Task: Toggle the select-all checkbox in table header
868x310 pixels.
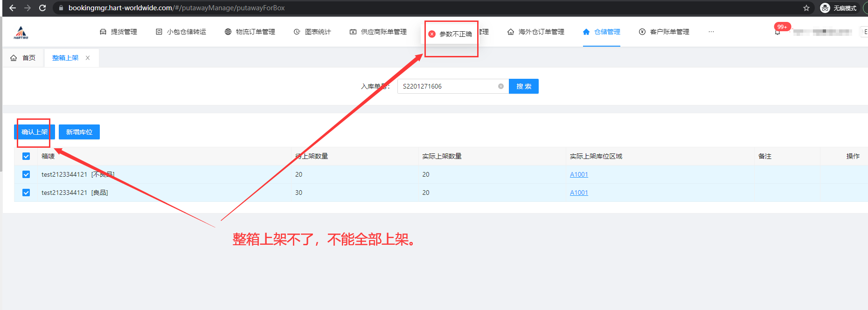Action: coord(26,156)
